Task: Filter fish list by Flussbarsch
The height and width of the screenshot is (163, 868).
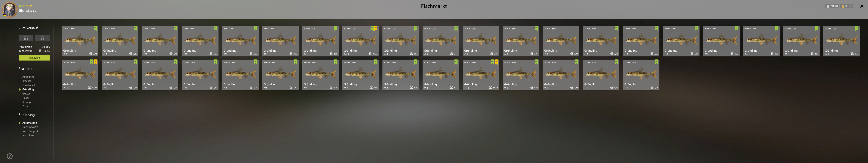Action: pos(29,85)
